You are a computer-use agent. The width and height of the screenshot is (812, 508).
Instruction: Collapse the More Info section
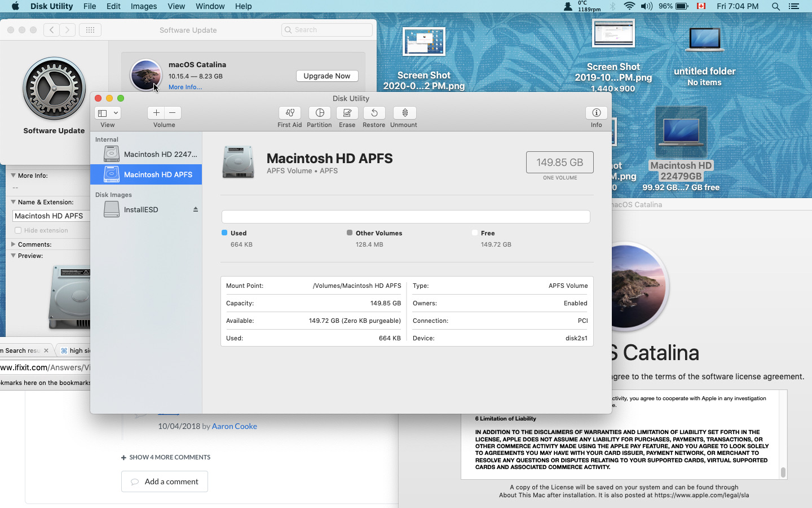pos(14,176)
